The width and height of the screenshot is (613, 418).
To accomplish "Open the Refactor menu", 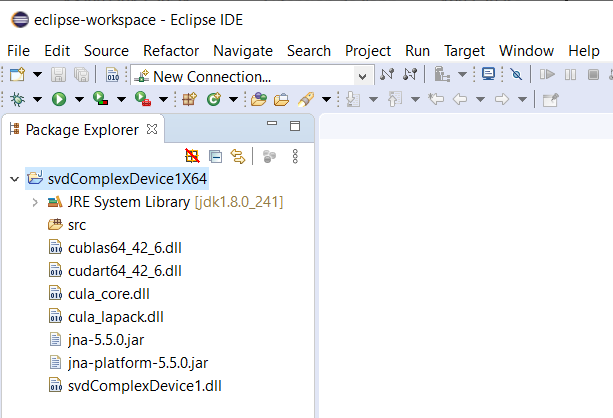I will point(170,50).
